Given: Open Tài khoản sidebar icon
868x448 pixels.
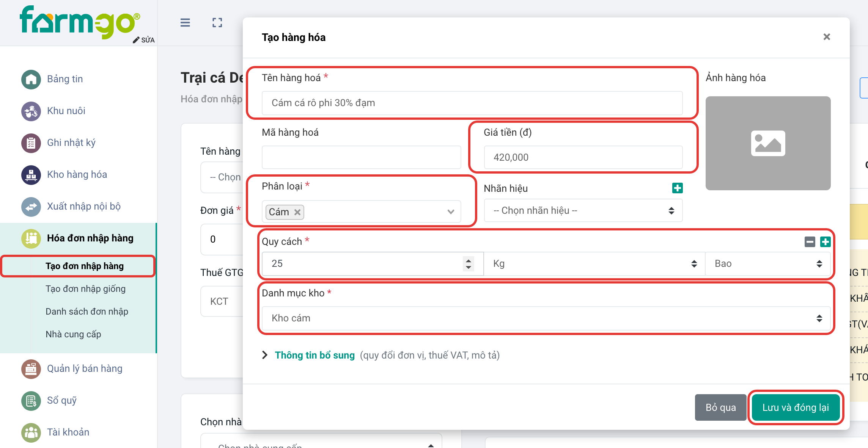Looking at the screenshot, I should (x=31, y=432).
